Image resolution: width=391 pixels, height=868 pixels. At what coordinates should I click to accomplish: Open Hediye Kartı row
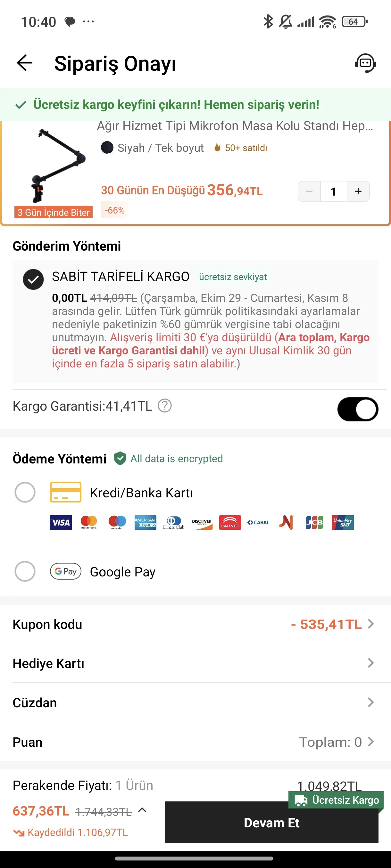370,663
